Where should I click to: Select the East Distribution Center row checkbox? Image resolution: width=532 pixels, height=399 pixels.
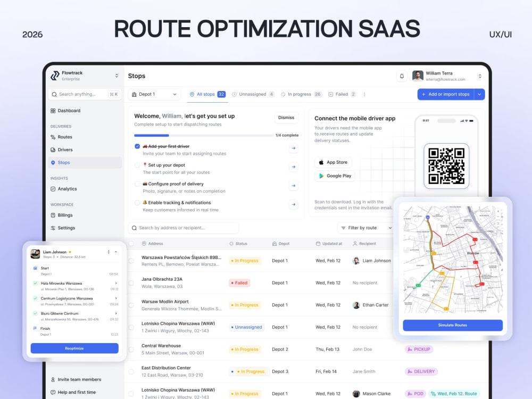click(x=131, y=371)
